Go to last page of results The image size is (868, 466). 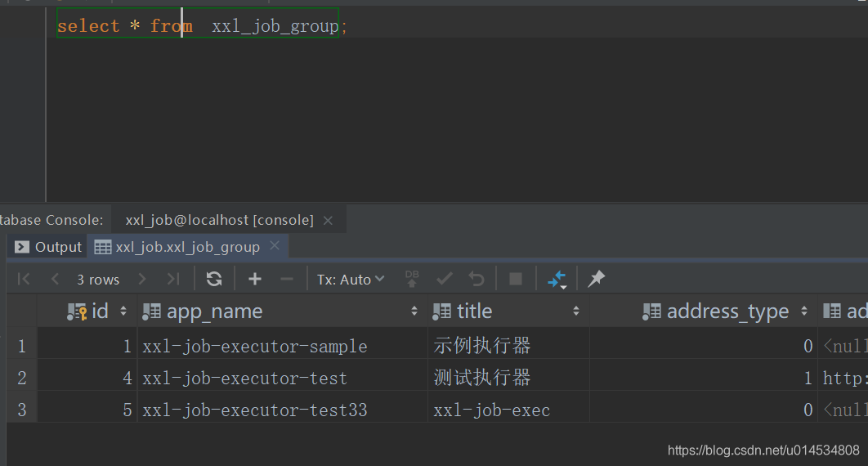point(173,280)
